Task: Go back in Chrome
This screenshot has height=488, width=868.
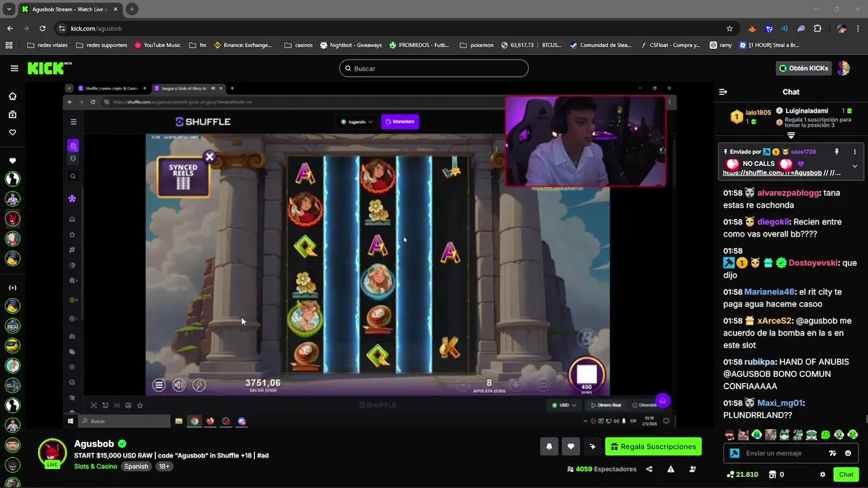Action: pos(9,28)
